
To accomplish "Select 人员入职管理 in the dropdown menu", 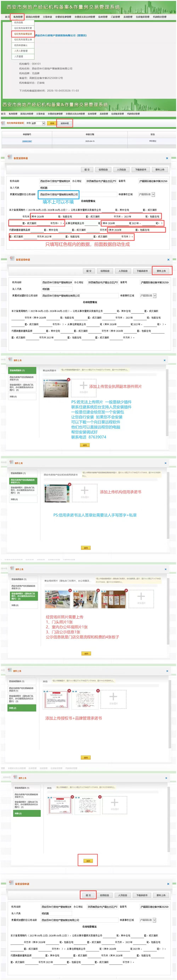I will click(x=21, y=51).
